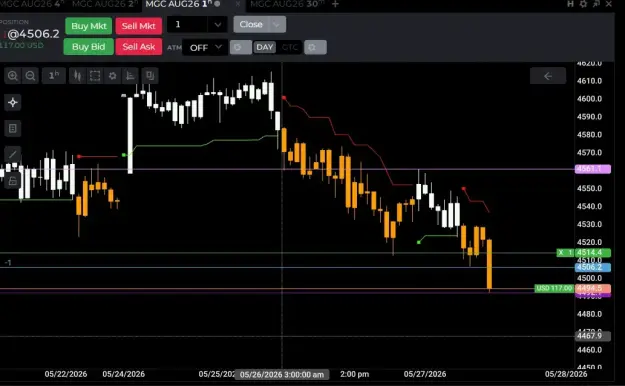Zoom in on the chart
The height and width of the screenshot is (386, 625).
(13, 76)
